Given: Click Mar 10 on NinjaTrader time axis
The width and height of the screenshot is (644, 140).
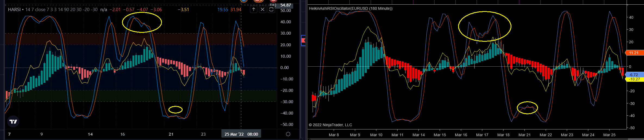Looking at the screenshot, I should [376, 135].
